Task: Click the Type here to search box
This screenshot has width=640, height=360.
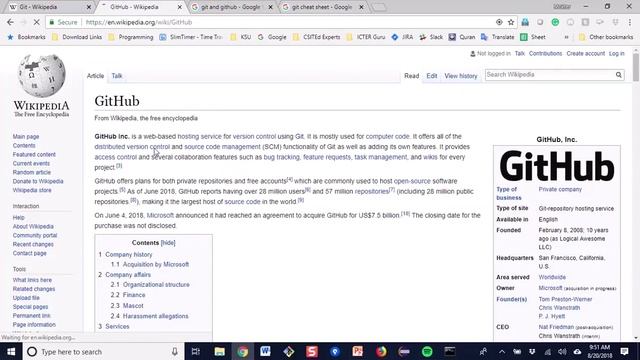Action: tap(102, 351)
